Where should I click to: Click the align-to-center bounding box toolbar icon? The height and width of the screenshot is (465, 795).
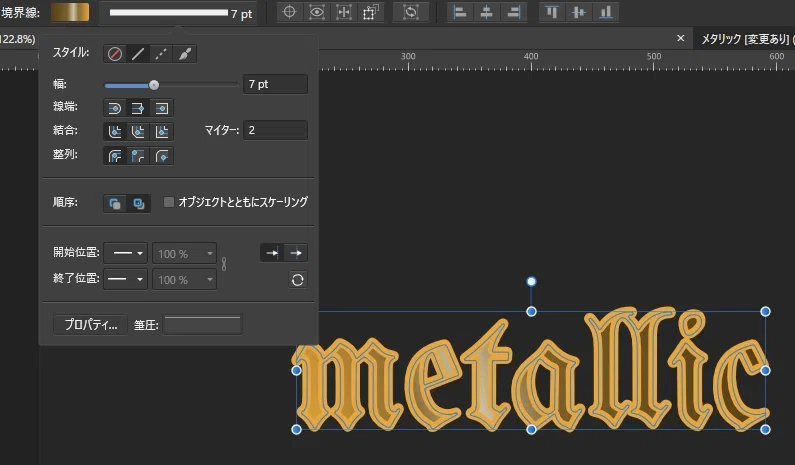[344, 12]
